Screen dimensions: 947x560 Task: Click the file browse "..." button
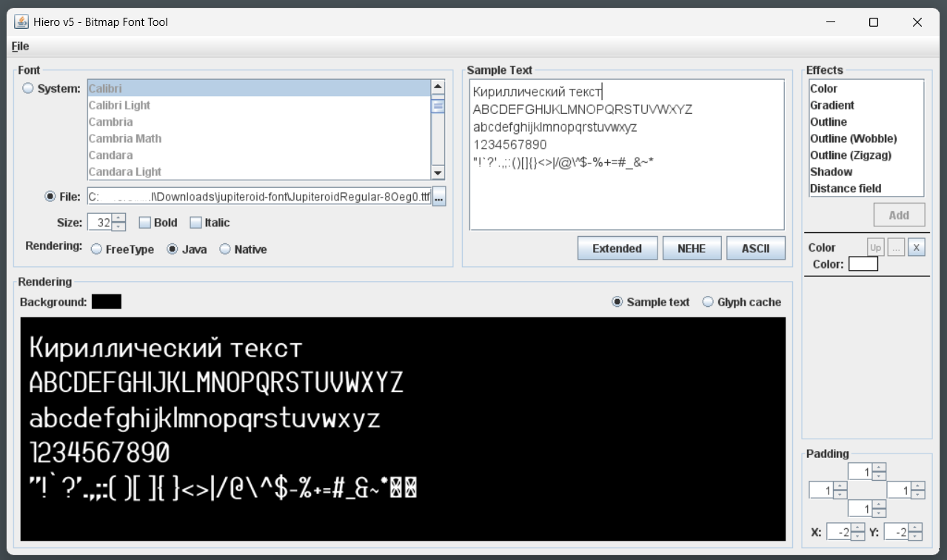439,197
